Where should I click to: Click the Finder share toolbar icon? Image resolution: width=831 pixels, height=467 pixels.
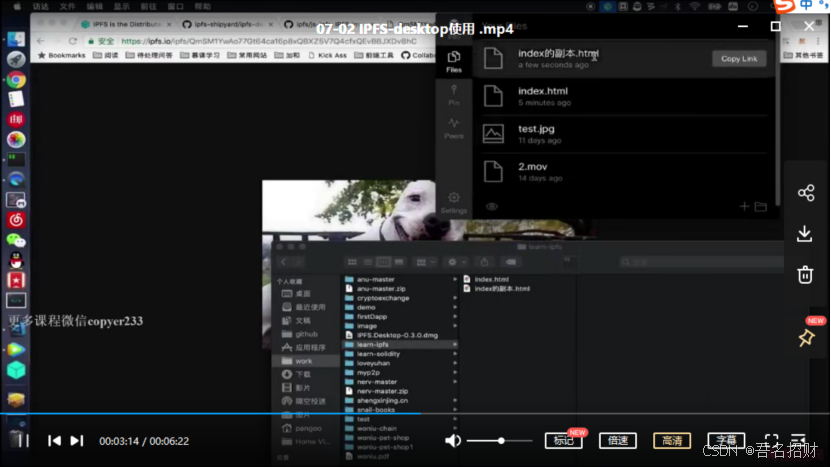(x=484, y=262)
